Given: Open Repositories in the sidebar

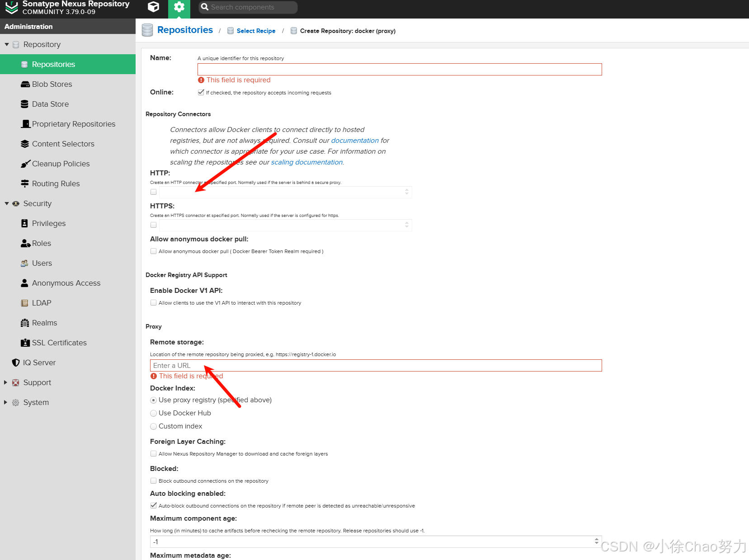Looking at the screenshot, I should (68, 64).
